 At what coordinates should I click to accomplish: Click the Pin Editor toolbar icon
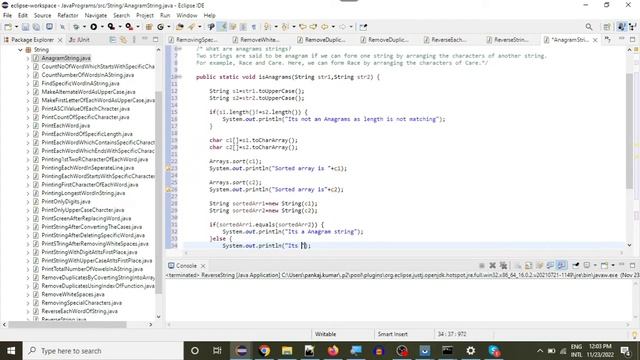[x=363, y=27]
